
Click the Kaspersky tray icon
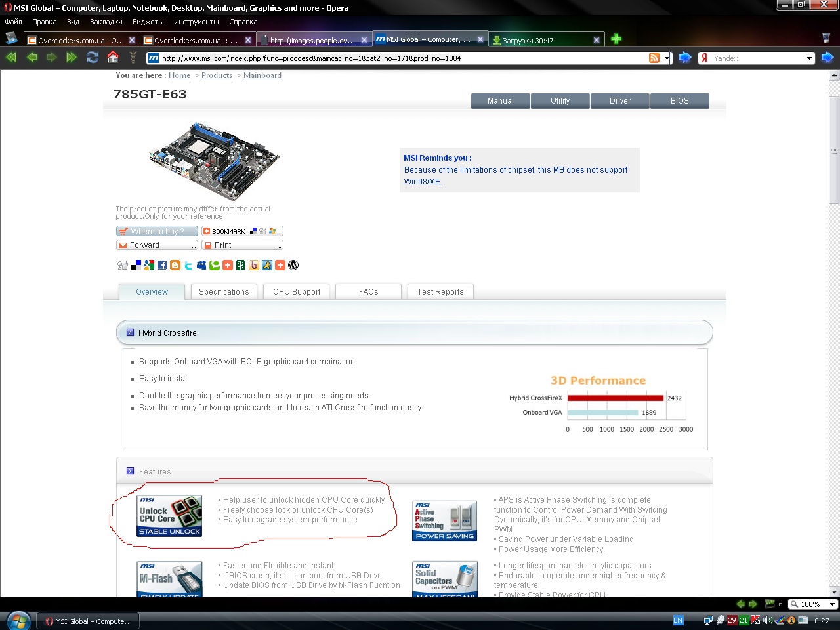pos(755,620)
